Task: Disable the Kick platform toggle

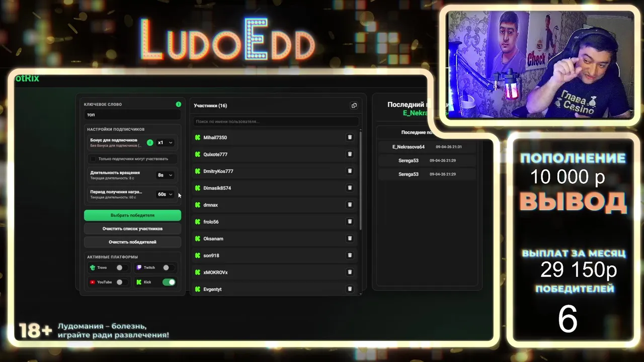Action: click(169, 282)
